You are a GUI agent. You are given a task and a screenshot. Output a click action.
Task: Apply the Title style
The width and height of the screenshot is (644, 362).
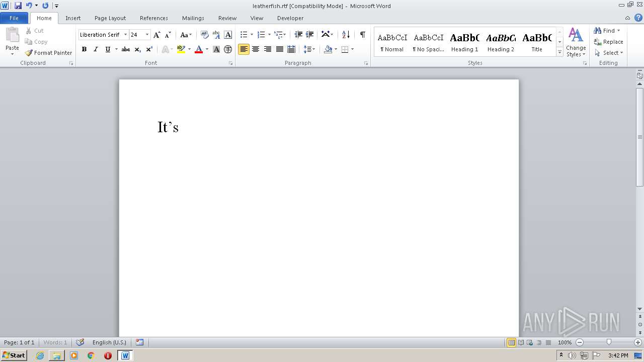pos(537,42)
